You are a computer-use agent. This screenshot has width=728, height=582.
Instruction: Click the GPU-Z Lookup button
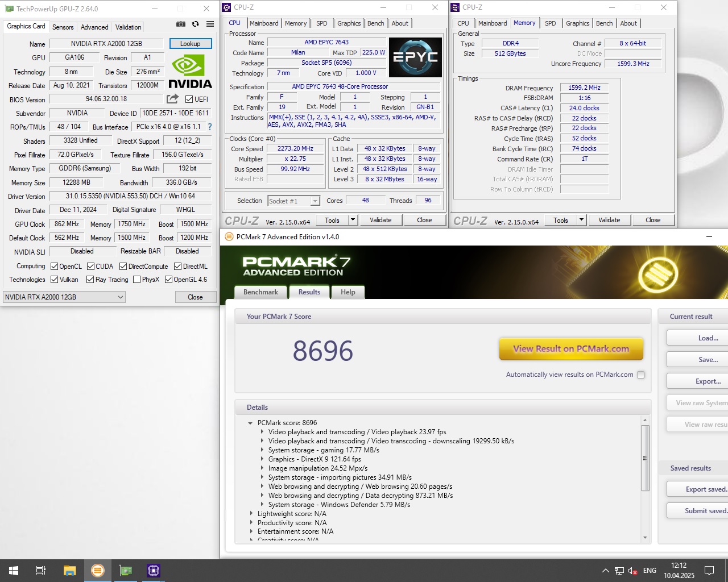coord(190,43)
